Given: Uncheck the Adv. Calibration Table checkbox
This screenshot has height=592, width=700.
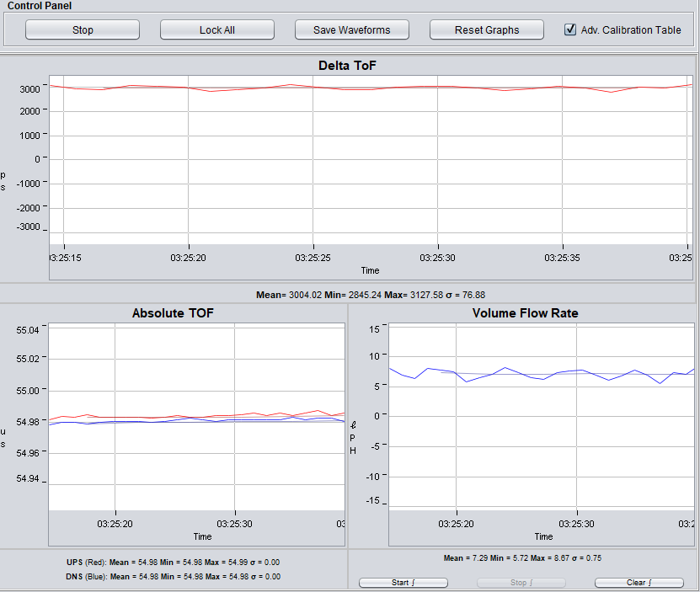Looking at the screenshot, I should (x=569, y=29).
